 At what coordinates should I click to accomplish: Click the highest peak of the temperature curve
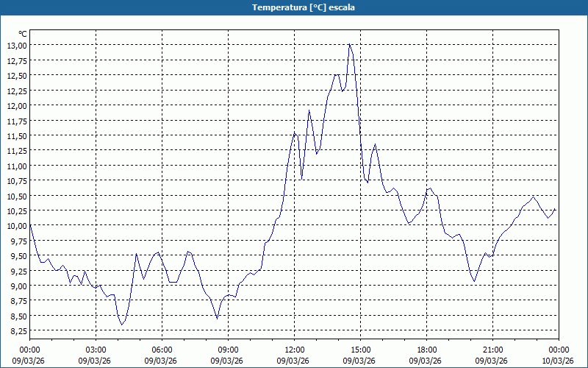pos(350,45)
